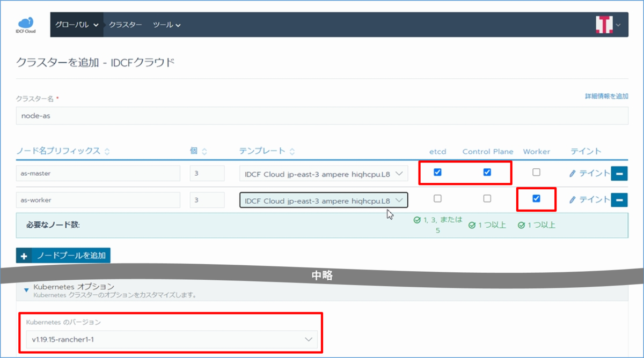Open the グローバル dropdown menu
Viewport: 644px width, 358px height.
point(77,25)
